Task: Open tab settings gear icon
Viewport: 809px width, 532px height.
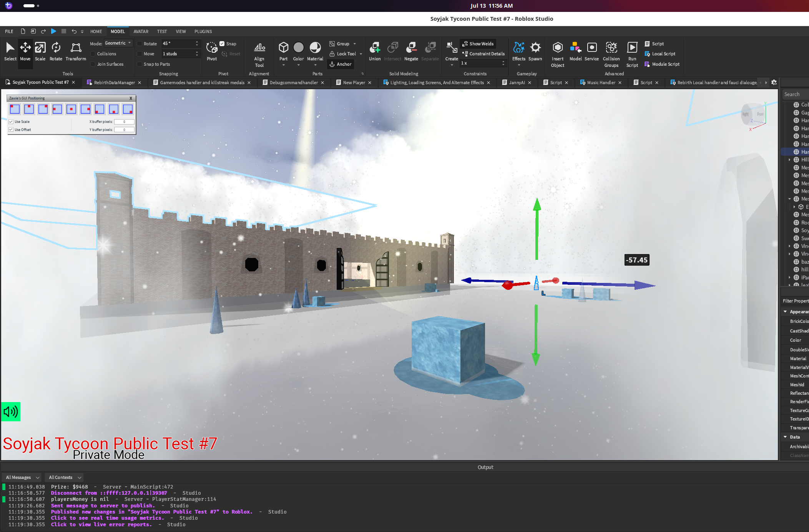Action: (x=774, y=82)
